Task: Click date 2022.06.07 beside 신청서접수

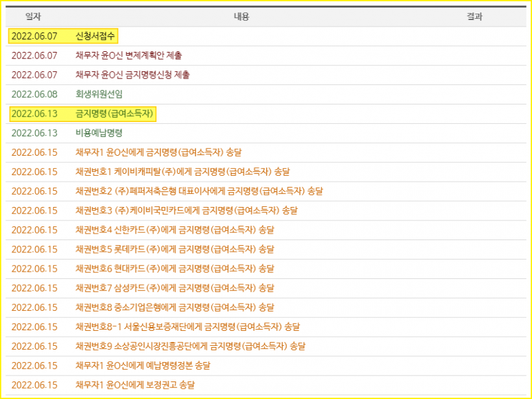Action: pyautogui.click(x=34, y=36)
